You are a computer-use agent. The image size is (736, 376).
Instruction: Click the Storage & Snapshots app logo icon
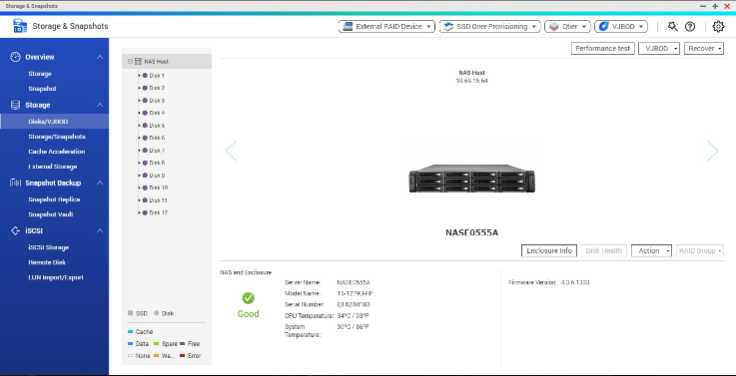(x=20, y=26)
